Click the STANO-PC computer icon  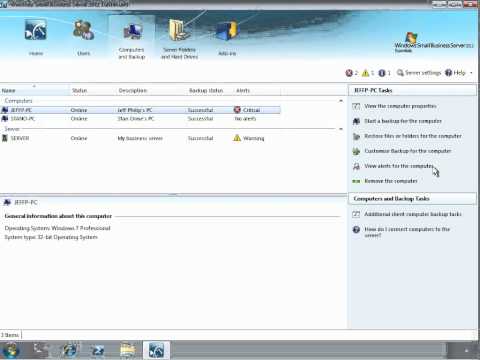coord(5,119)
